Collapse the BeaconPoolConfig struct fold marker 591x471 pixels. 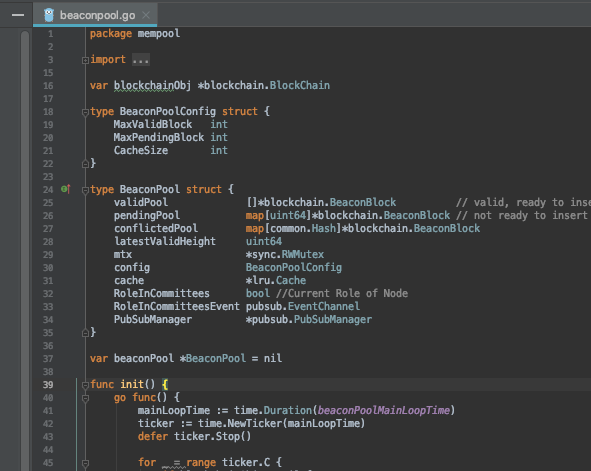tap(86, 112)
